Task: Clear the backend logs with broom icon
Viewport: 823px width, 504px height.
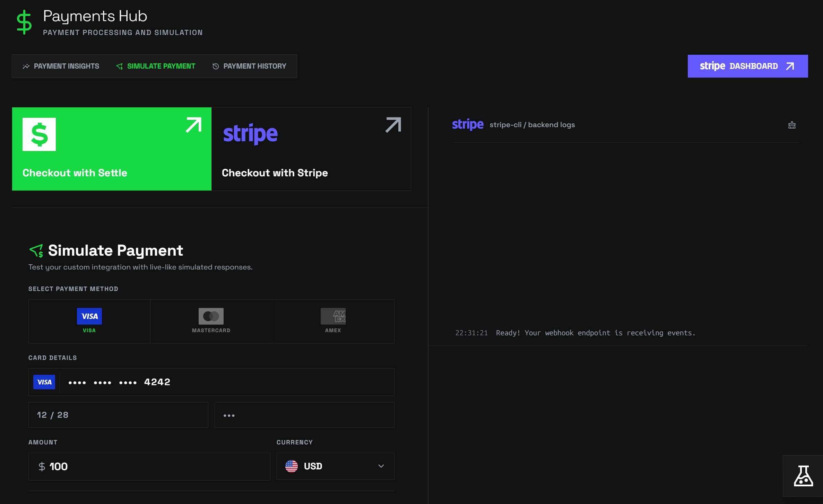Action: coord(792,125)
